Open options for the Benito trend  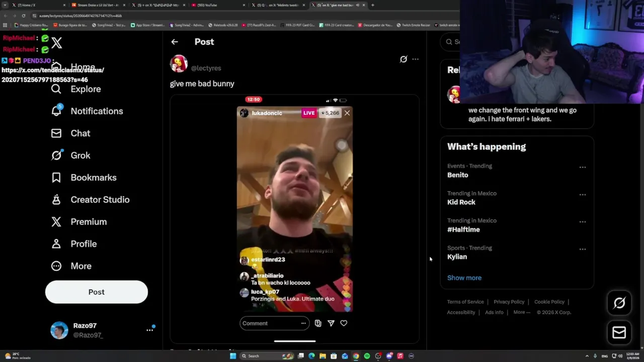pos(583,167)
